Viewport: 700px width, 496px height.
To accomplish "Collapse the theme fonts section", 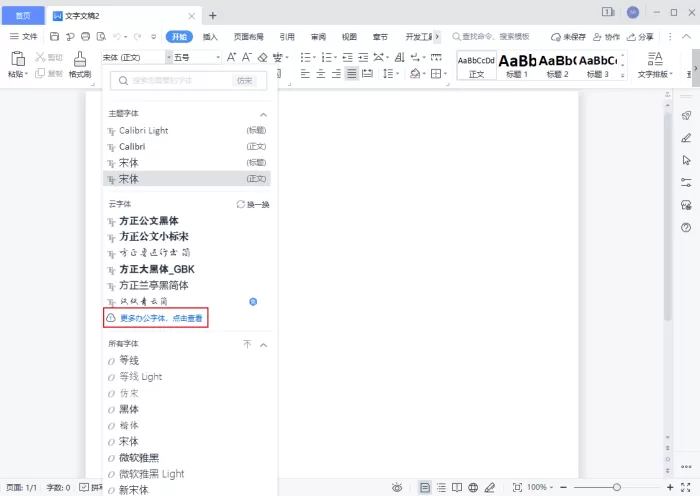I will (263, 115).
